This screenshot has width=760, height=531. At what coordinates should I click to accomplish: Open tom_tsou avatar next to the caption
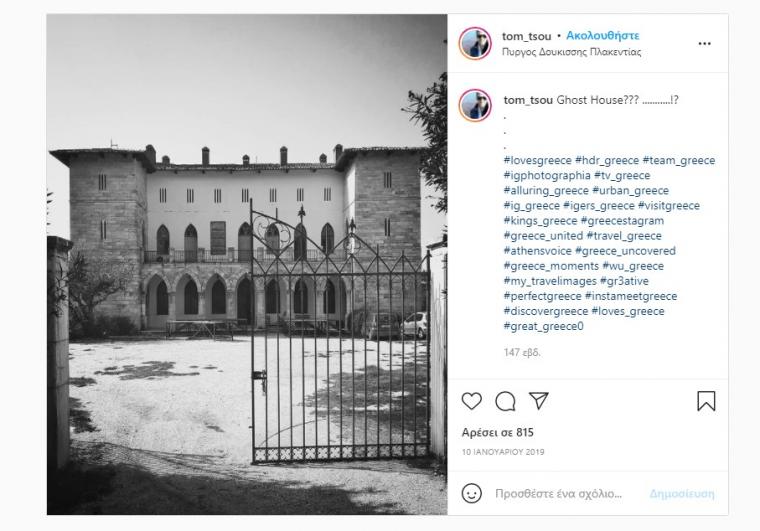point(475,105)
